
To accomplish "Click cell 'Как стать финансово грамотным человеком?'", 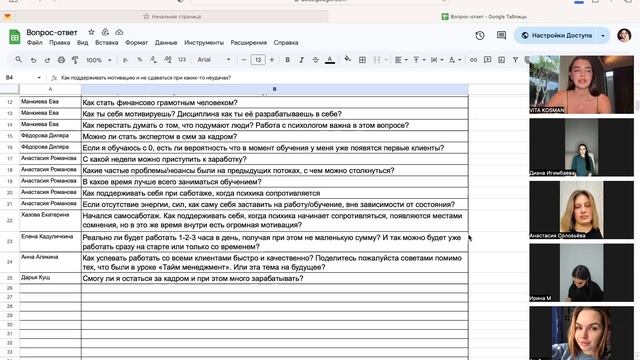I will 275,102.
